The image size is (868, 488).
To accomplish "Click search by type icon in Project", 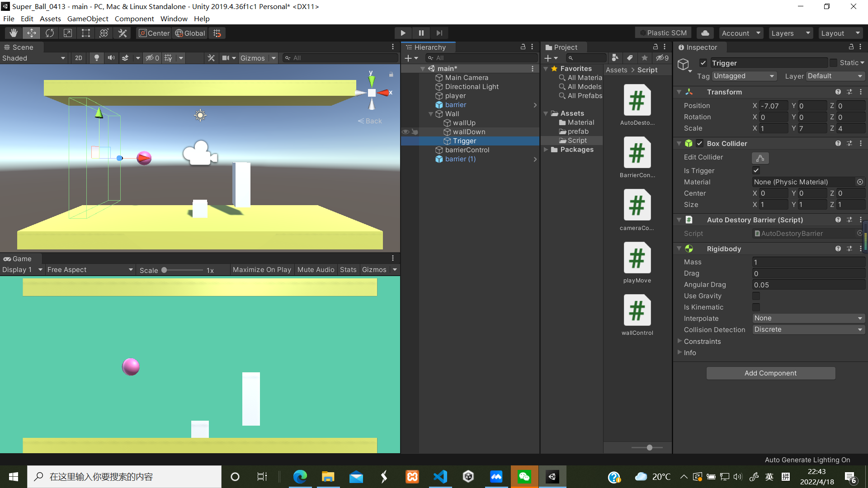I will coord(615,58).
